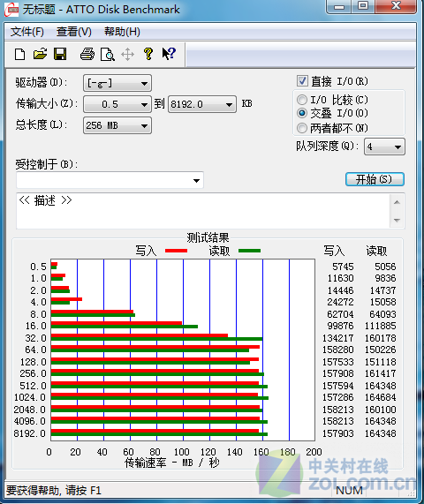
Task: Click the 1024.0 transfer size row label
Action: click(x=30, y=397)
